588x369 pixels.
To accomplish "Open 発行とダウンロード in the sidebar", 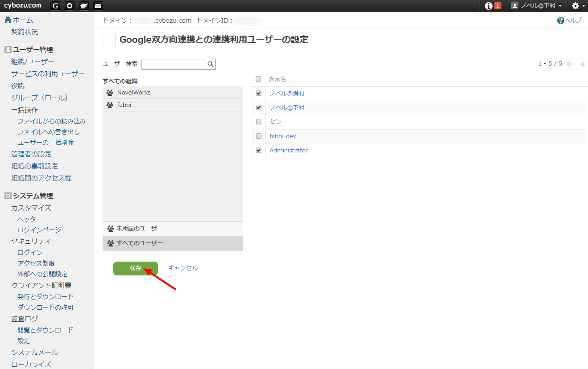I will point(46,297).
